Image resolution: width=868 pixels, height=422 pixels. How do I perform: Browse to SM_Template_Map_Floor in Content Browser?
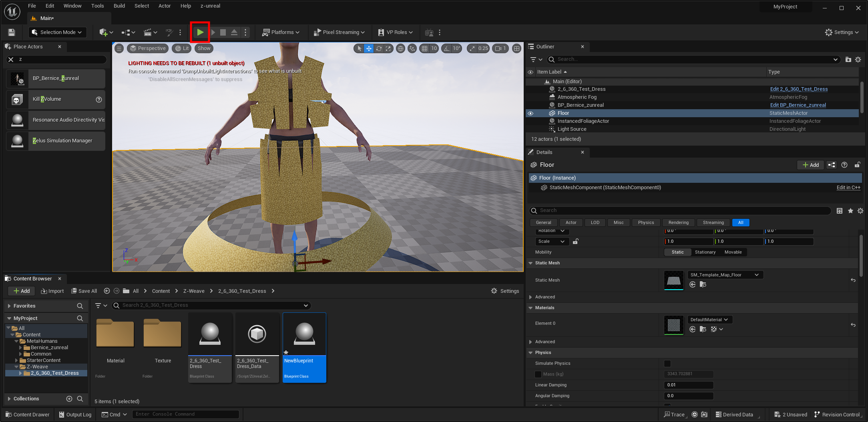click(703, 284)
